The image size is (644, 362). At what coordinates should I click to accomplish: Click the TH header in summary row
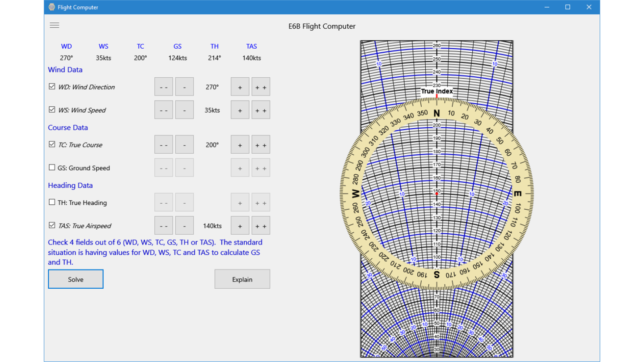click(215, 46)
